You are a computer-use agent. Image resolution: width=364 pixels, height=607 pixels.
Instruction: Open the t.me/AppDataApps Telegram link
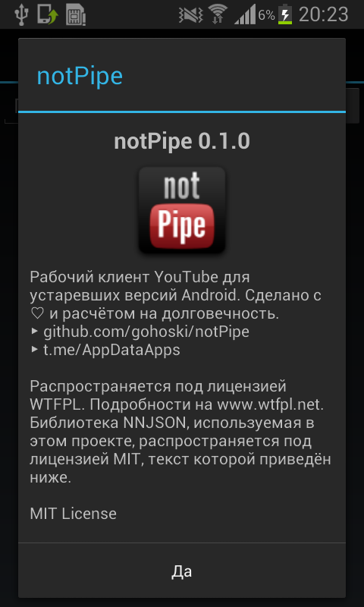click(x=111, y=350)
